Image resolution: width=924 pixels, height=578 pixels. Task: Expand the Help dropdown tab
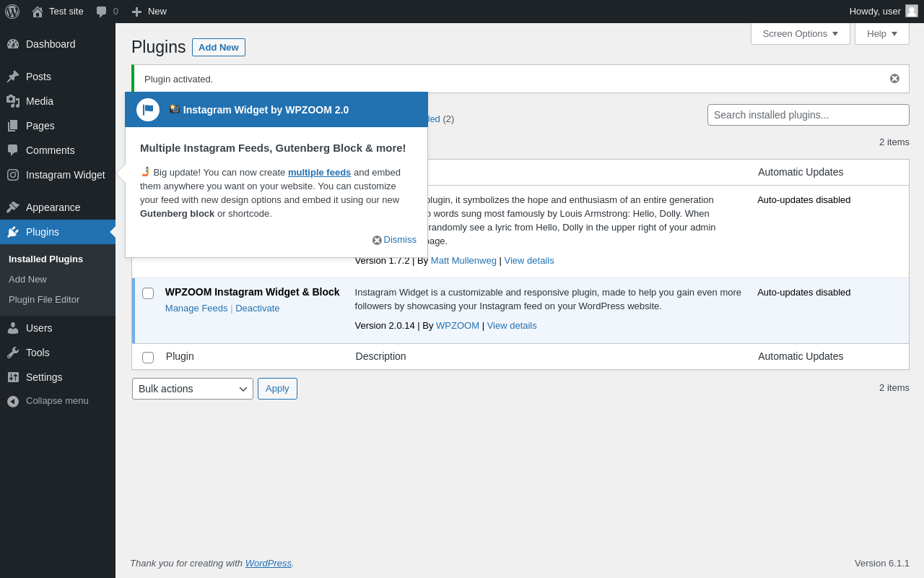pos(882,33)
